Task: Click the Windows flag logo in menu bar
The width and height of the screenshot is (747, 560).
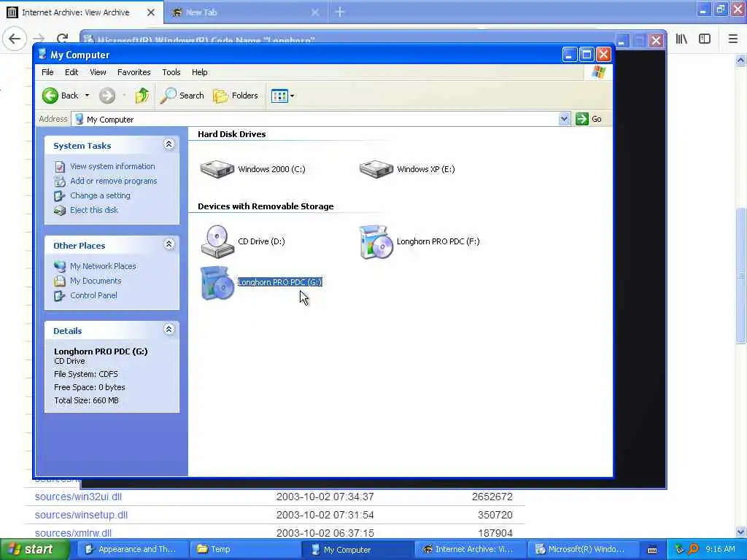Action: click(598, 72)
